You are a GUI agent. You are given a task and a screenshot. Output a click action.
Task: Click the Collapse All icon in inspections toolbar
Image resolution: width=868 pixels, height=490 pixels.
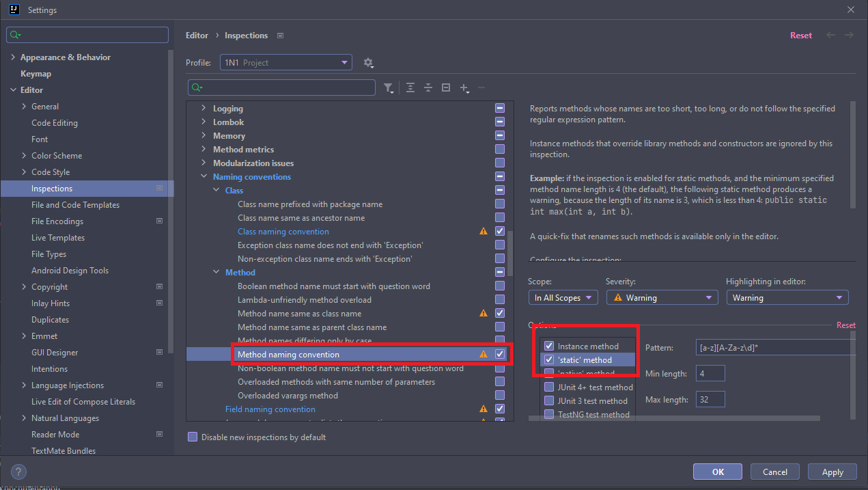[x=428, y=87]
